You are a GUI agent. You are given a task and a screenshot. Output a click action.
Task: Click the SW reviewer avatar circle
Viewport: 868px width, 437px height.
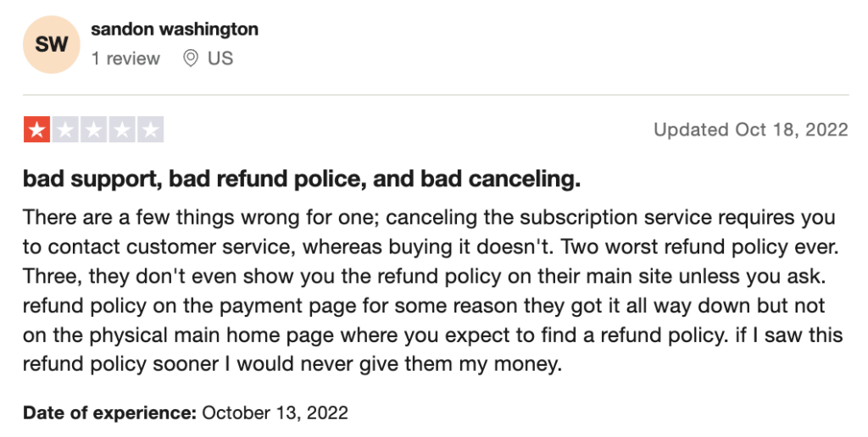(52, 44)
